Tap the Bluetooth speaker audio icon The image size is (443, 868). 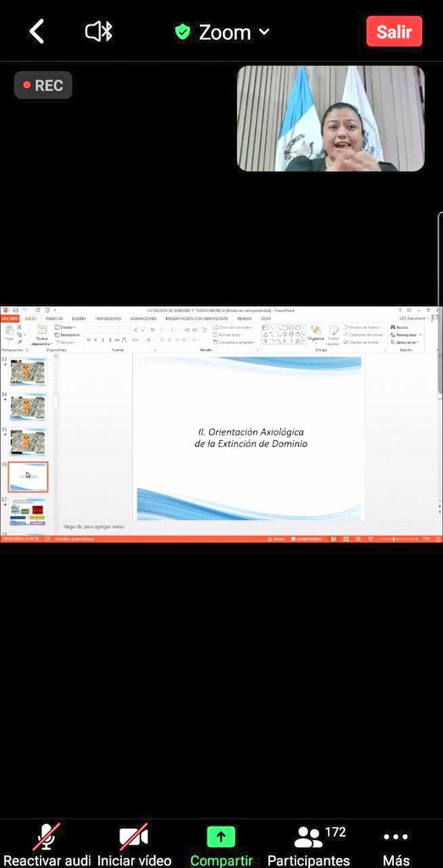98,32
